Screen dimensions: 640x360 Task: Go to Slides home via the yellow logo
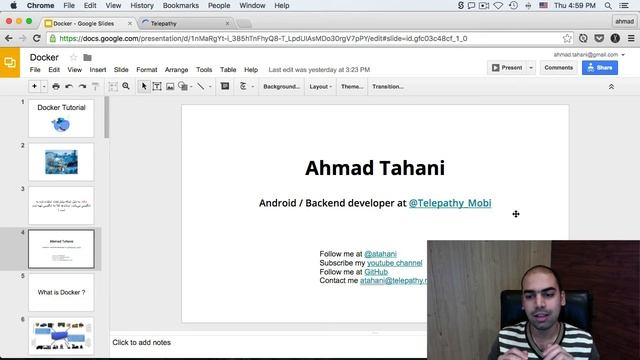point(10,62)
